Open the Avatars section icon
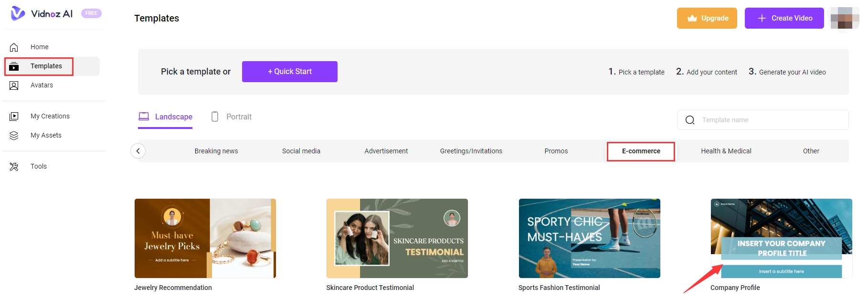868x300 pixels. pyautogui.click(x=14, y=86)
